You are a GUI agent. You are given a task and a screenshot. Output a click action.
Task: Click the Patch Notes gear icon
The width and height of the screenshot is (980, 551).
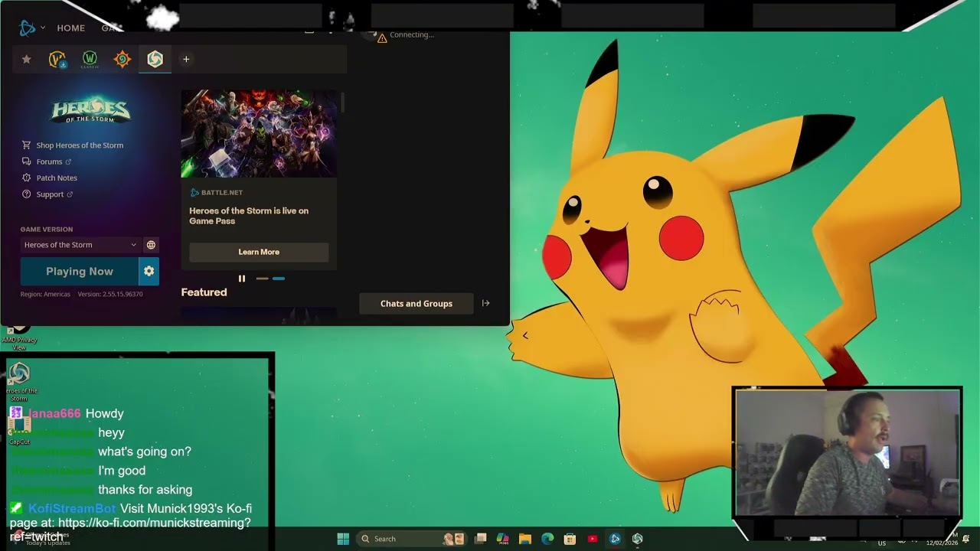(x=26, y=178)
